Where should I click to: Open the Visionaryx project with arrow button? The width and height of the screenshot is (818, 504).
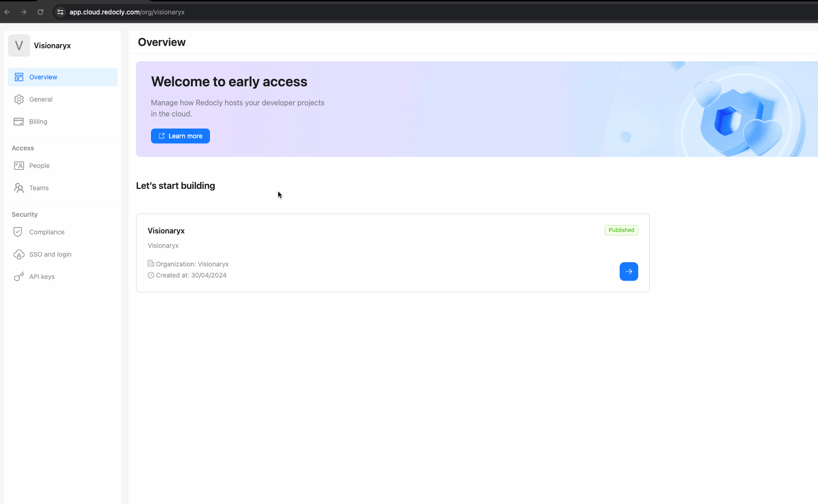click(x=628, y=271)
